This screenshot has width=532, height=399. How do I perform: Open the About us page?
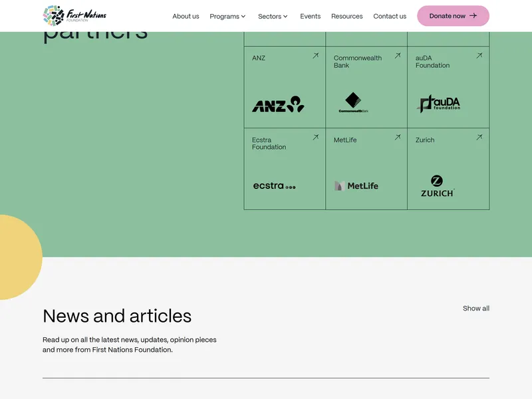(186, 16)
